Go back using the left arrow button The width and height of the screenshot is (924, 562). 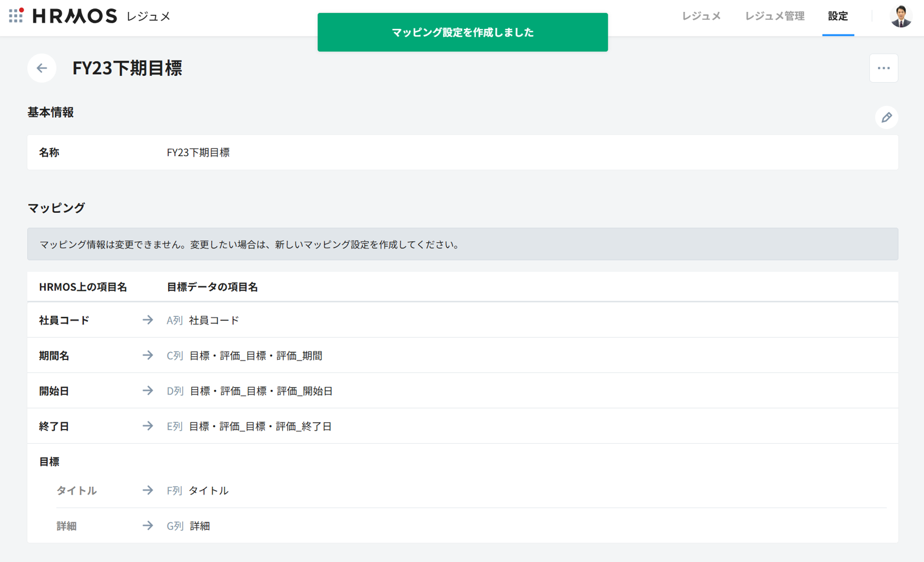42,68
